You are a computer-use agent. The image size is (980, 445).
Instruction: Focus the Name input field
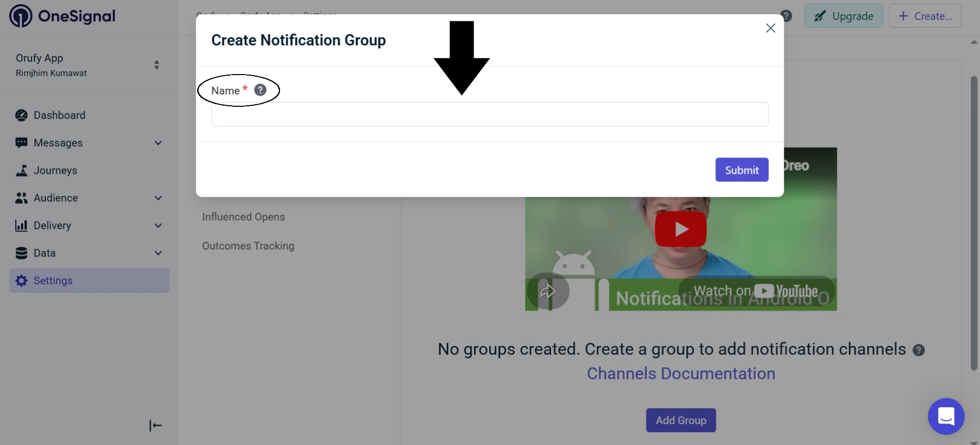pos(489,114)
